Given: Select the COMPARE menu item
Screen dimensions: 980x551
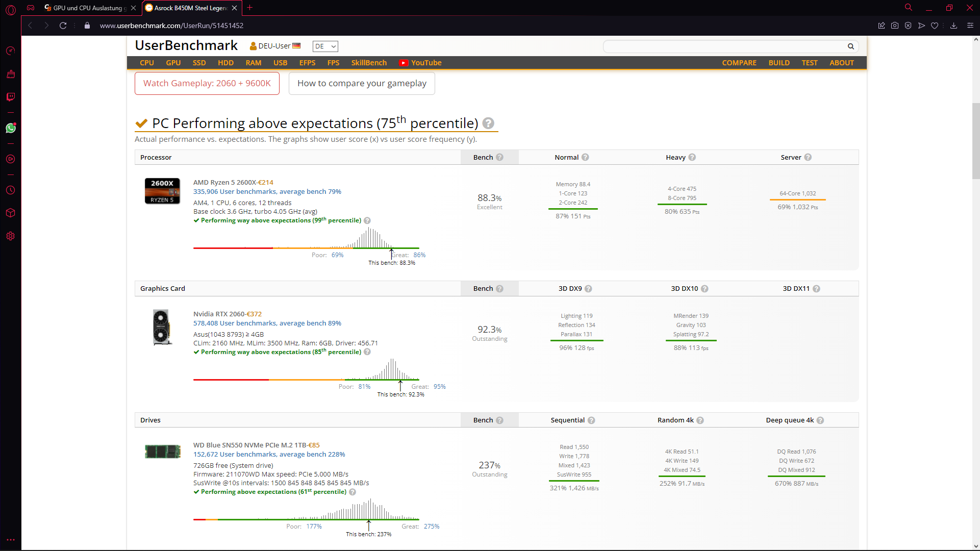Looking at the screenshot, I should point(739,63).
